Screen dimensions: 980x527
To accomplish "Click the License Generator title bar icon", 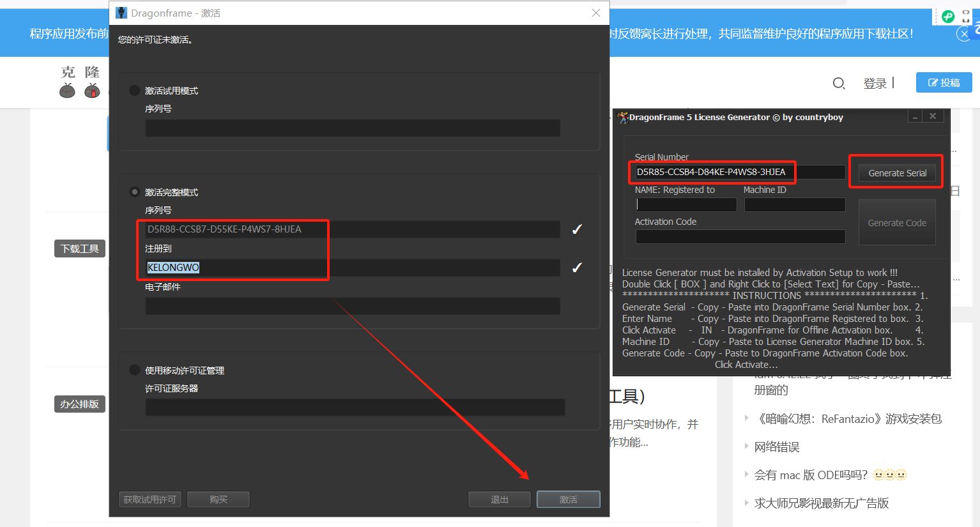I will point(623,117).
